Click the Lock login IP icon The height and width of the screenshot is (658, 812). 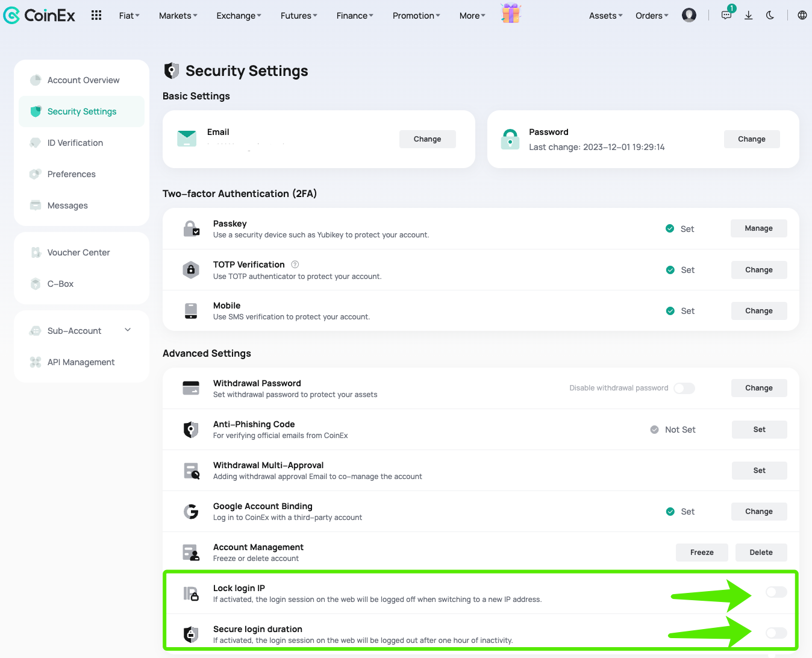[x=191, y=594]
